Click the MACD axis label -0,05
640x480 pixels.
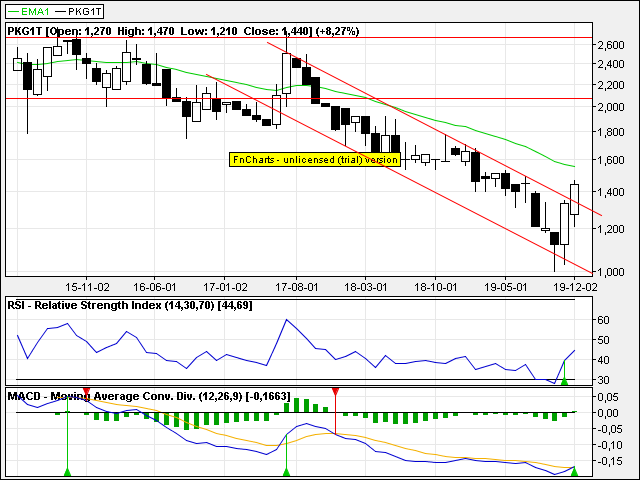(609, 429)
